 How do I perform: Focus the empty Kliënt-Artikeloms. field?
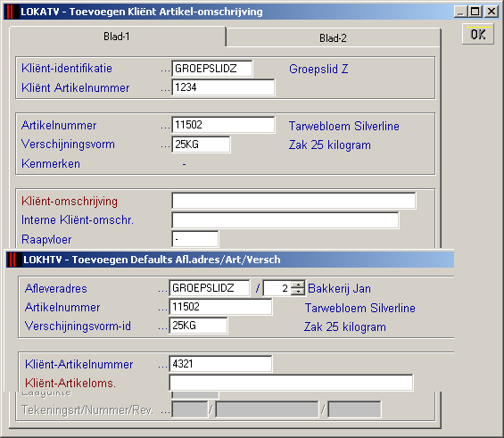[x=291, y=383]
